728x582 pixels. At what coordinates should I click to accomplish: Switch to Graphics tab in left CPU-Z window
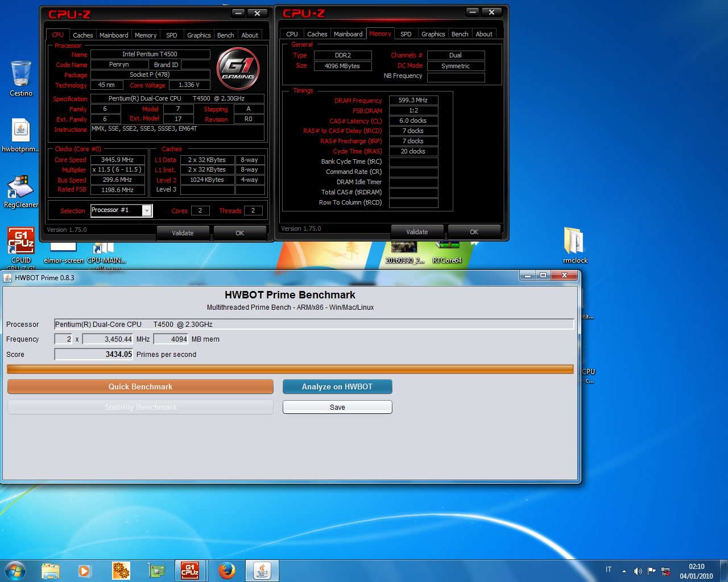coord(199,35)
